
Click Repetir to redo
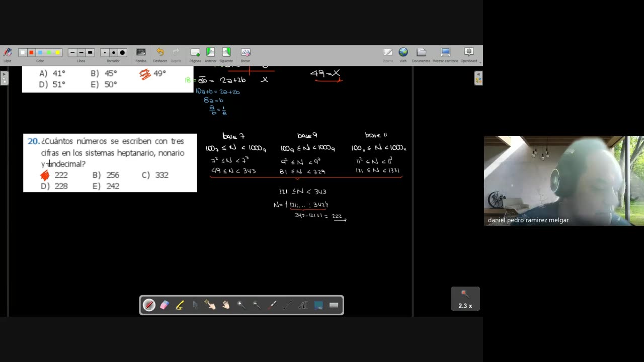[176, 54]
